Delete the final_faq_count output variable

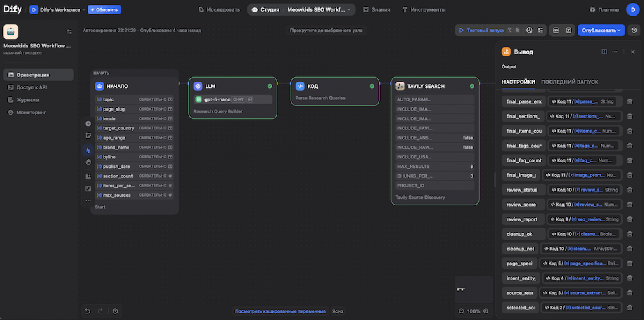pyautogui.click(x=630, y=160)
